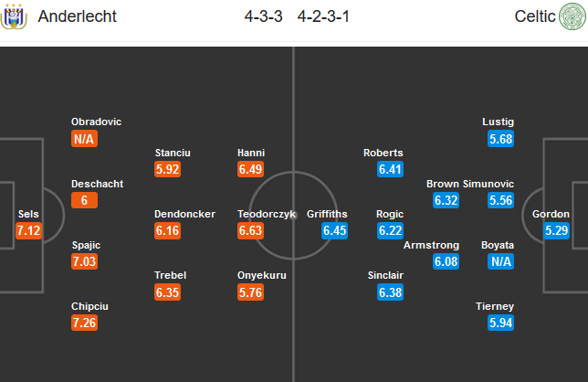Select player name Dendoncker
This screenshot has width=588, height=382.
click(x=184, y=214)
